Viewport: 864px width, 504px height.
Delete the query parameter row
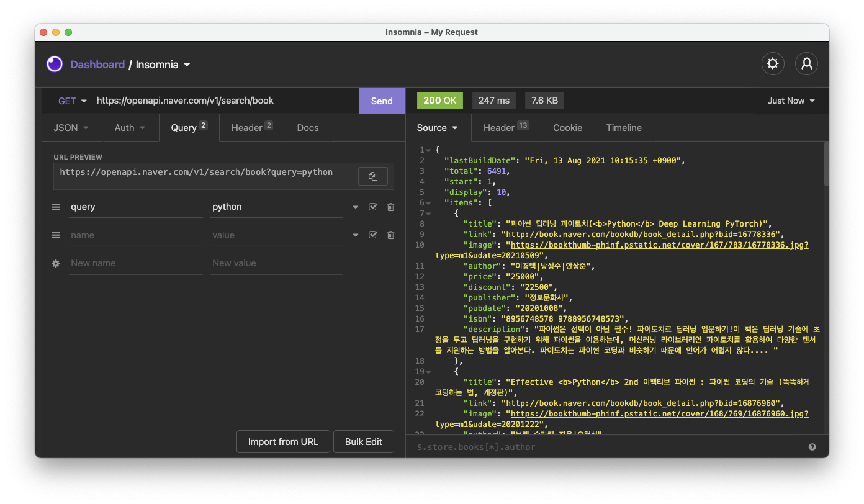(x=390, y=207)
